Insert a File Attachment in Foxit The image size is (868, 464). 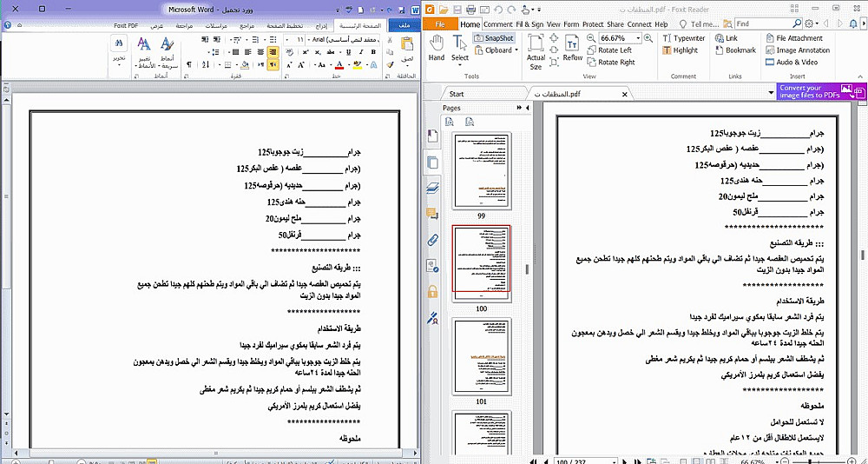(794, 38)
